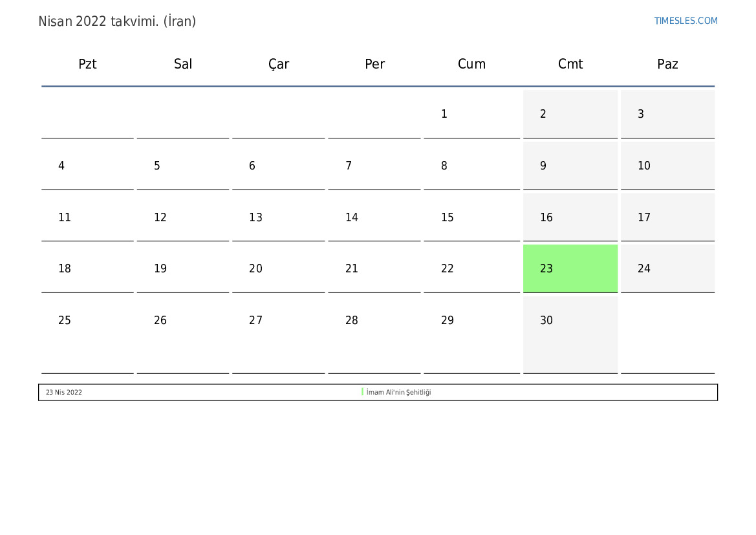
Task: Click the green legend marker for İmam Ali'nin Şehitliği
Action: 363,392
